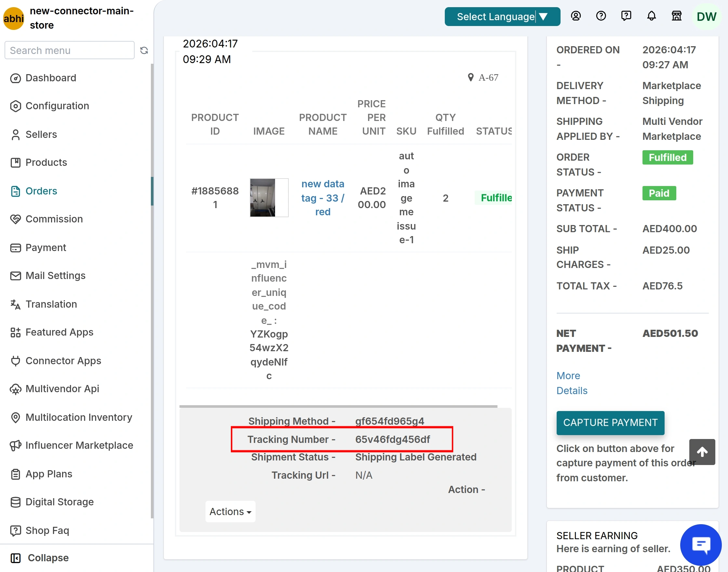Expand the Select Language dropdown
728x572 pixels.
pyautogui.click(x=502, y=16)
